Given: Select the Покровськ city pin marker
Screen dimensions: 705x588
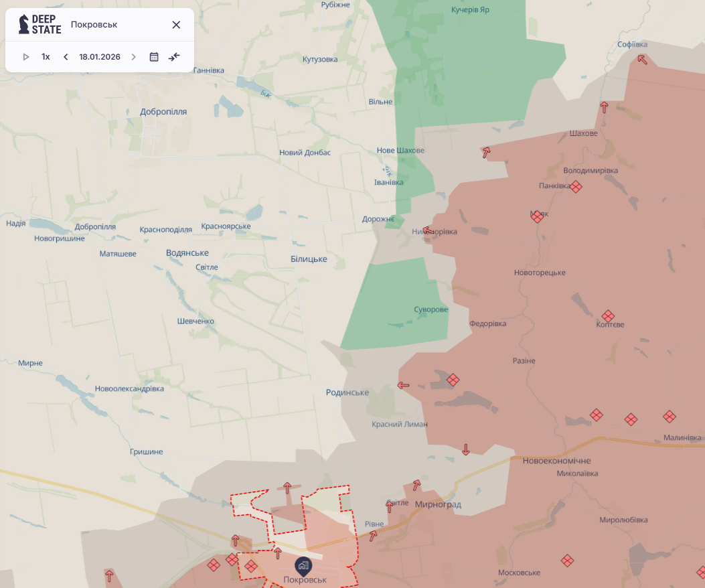Looking at the screenshot, I should [x=303, y=565].
